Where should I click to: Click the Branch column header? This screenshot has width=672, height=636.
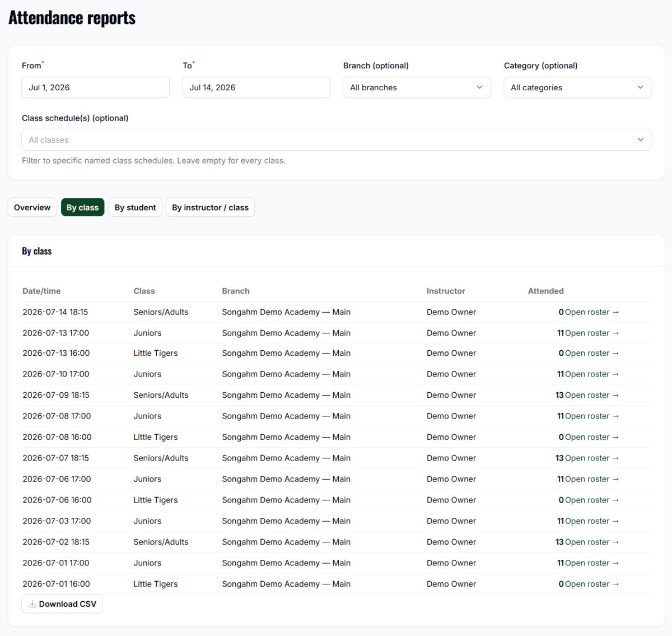point(236,291)
